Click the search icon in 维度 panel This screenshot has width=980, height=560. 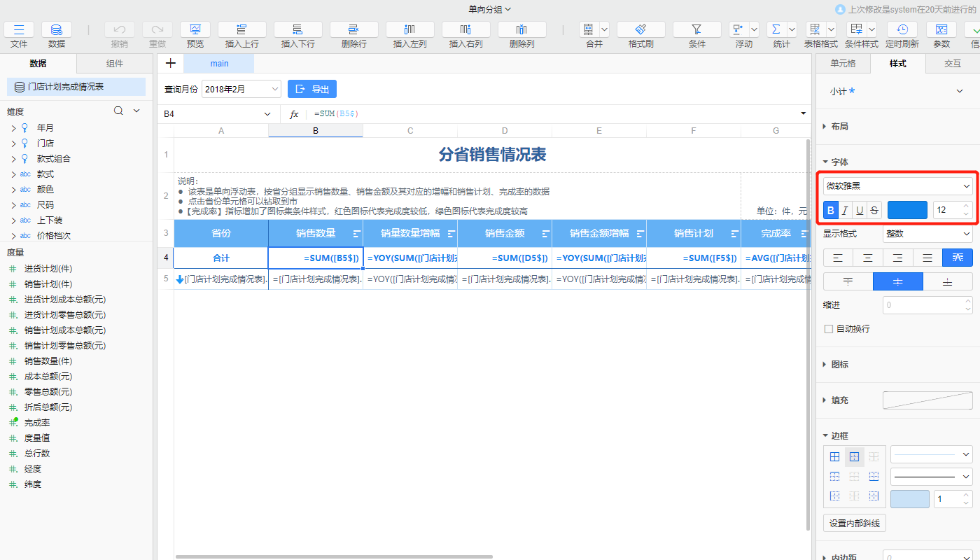(x=119, y=111)
